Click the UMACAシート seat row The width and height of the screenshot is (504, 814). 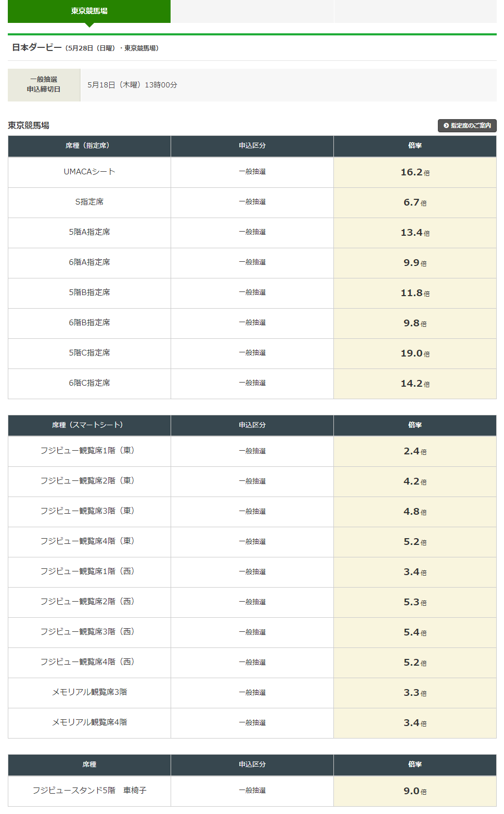click(252, 172)
